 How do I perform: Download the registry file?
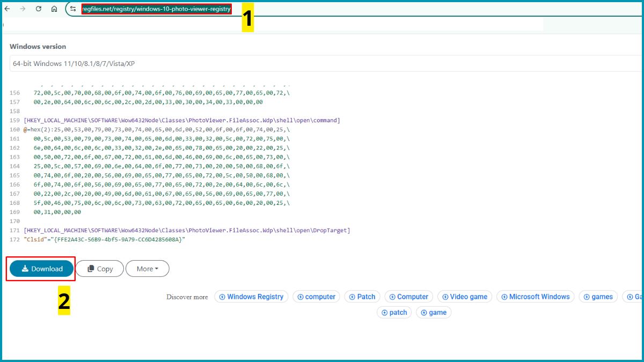coord(42,269)
